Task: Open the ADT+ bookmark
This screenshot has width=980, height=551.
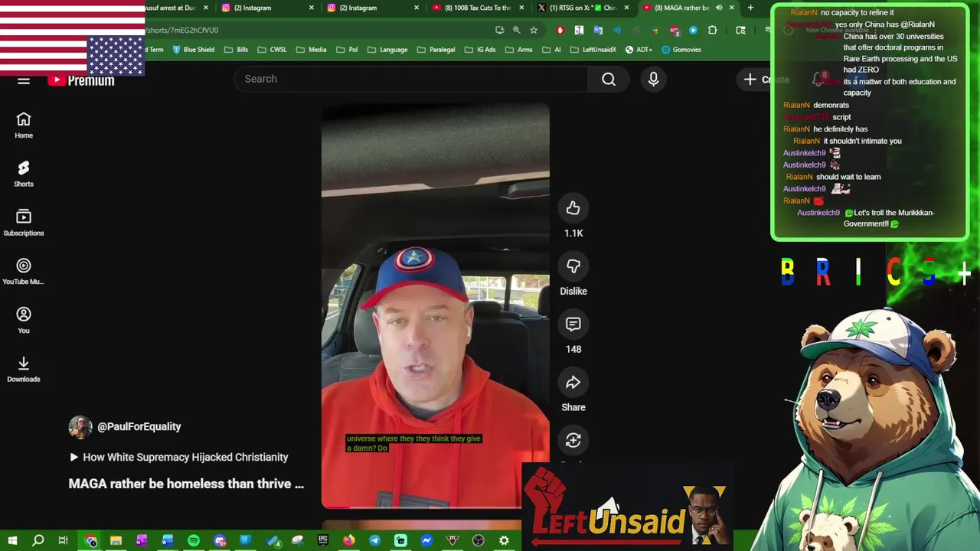Action: click(x=639, y=50)
